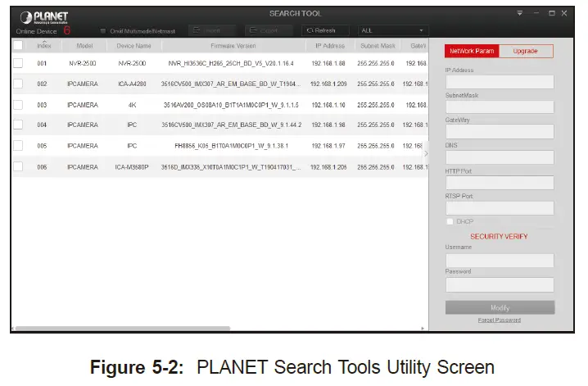
Task: Select the ICA-A4280 device name
Action: (x=132, y=84)
